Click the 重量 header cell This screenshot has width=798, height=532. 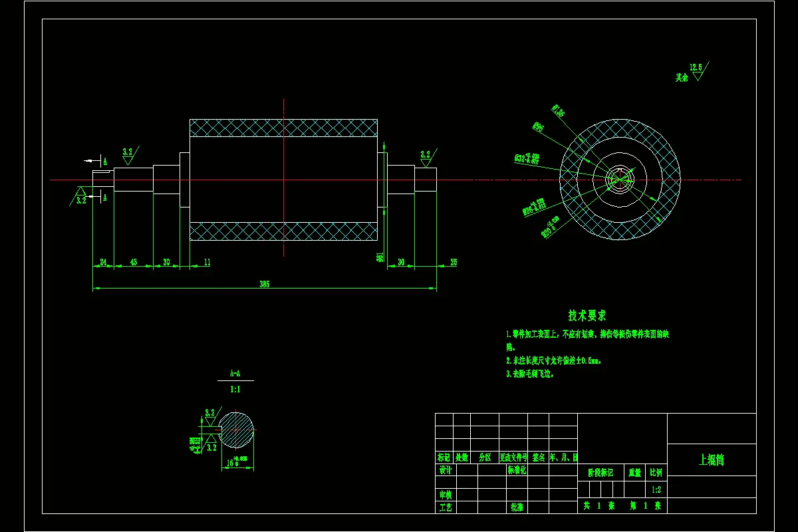point(635,473)
